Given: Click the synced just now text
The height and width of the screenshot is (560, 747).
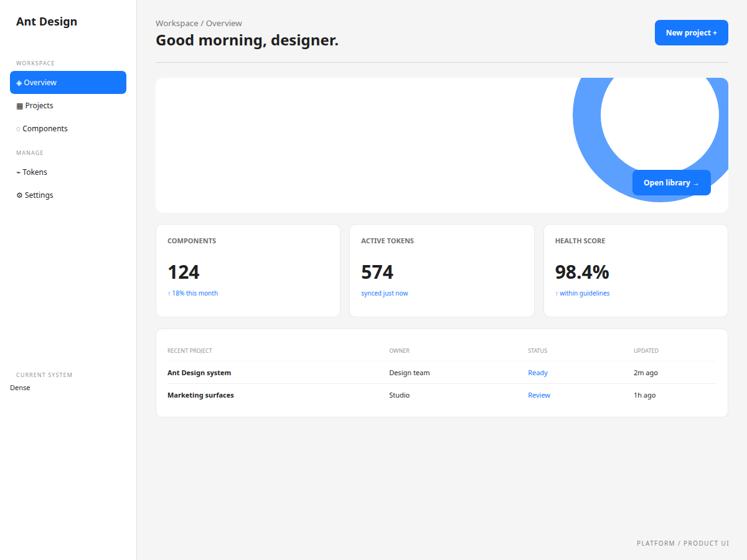Looking at the screenshot, I should pos(385,293).
